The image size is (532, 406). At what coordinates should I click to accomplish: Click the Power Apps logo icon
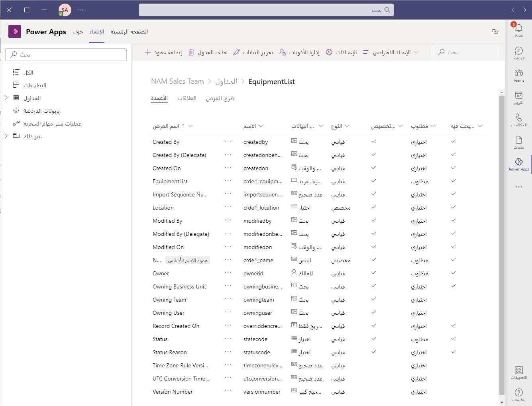point(15,31)
